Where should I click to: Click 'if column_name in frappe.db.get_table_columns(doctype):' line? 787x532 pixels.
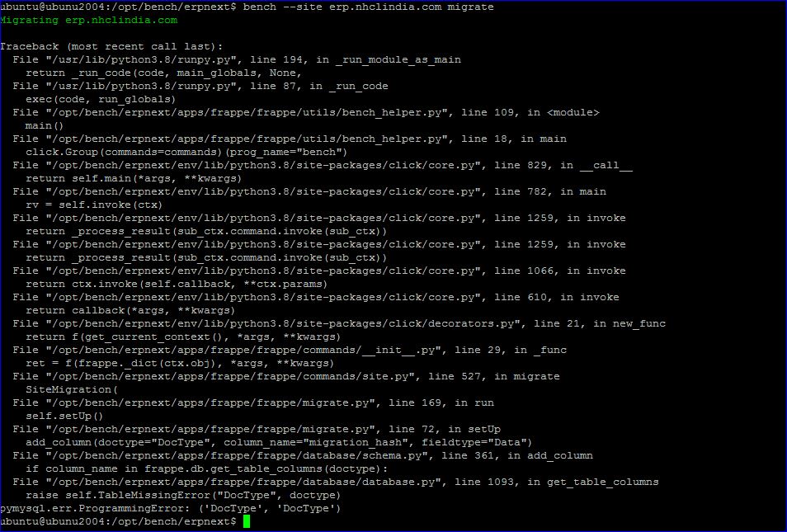click(207, 468)
